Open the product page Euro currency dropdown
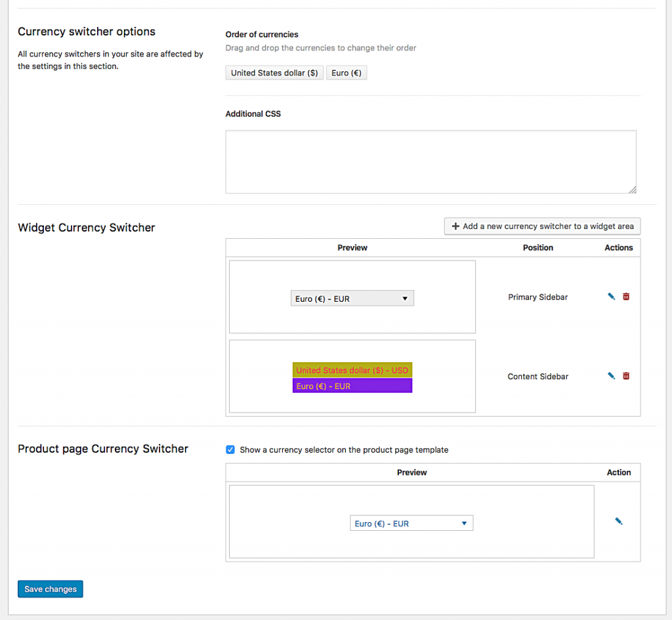The height and width of the screenshot is (620, 672). click(411, 523)
